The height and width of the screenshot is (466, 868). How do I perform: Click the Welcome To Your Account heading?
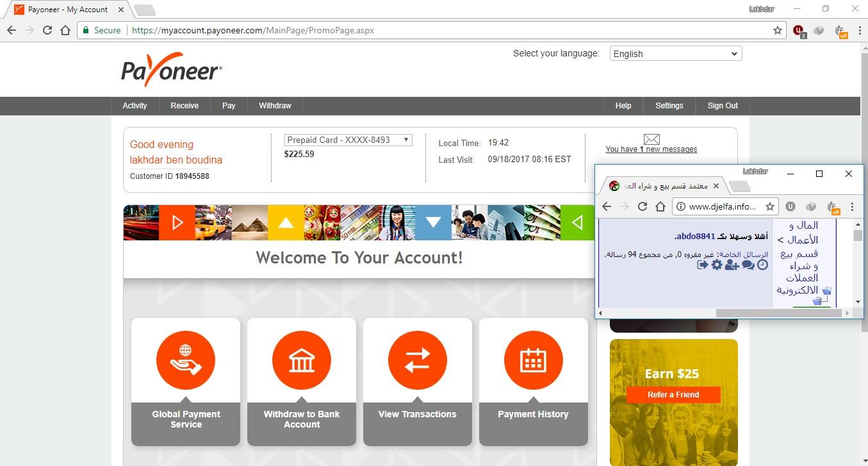(x=359, y=258)
